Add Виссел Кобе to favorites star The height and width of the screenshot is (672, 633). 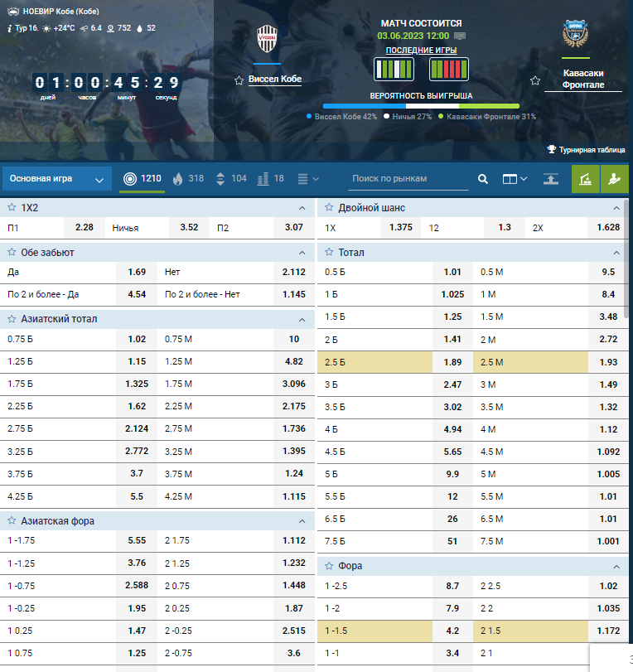239,80
